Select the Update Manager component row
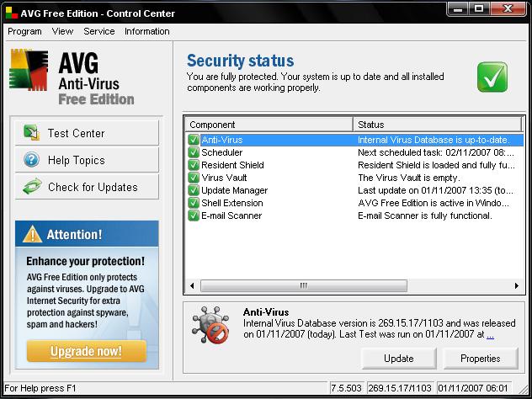This screenshot has width=532, height=399. pos(354,190)
